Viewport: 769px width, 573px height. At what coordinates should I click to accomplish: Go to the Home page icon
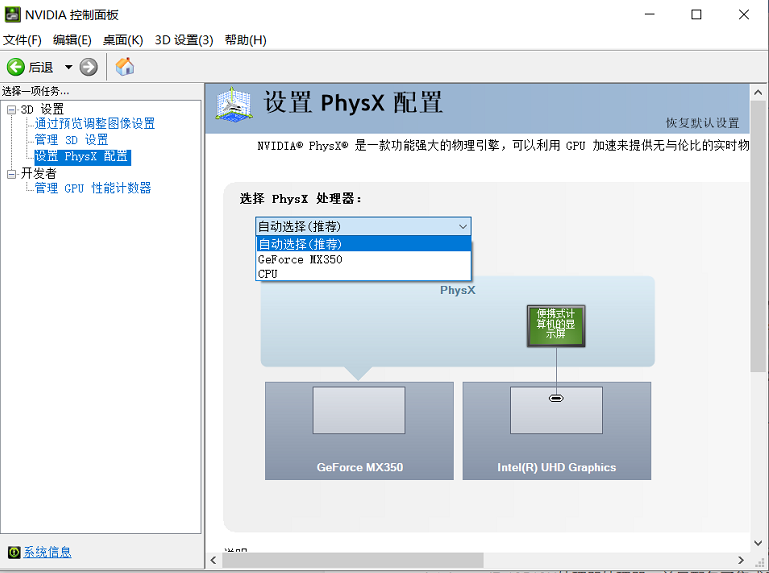tap(125, 67)
